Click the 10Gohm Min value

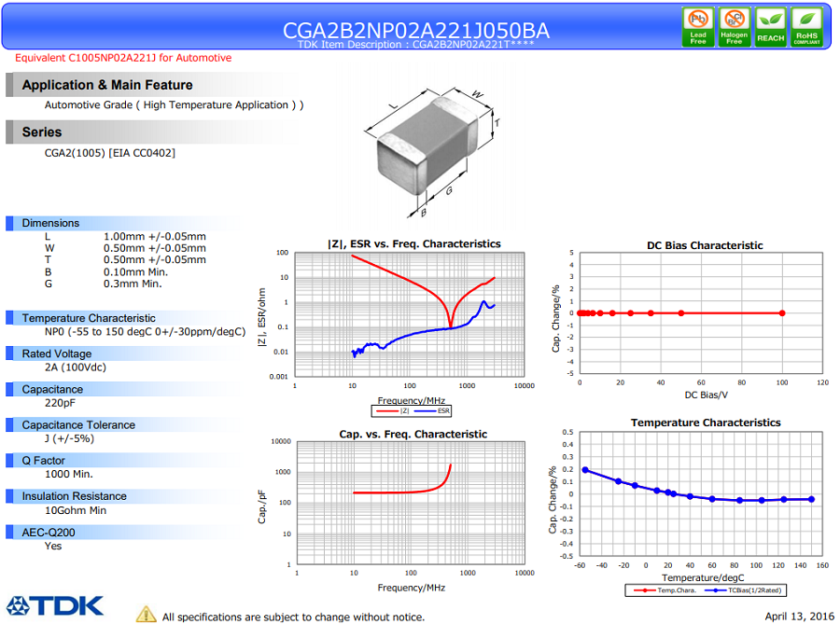[76, 510]
